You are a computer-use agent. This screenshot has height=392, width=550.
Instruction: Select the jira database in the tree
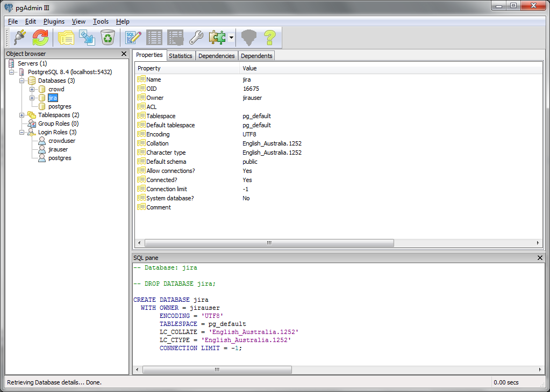[53, 98]
